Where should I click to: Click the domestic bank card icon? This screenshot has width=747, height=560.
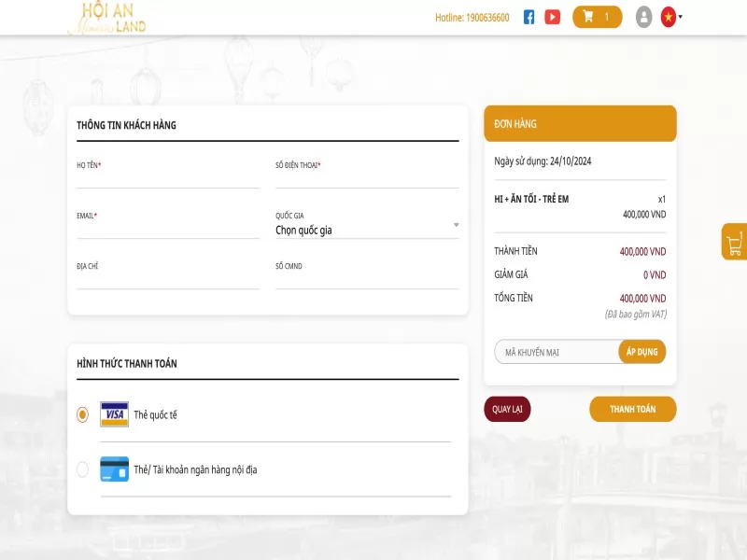coord(114,469)
